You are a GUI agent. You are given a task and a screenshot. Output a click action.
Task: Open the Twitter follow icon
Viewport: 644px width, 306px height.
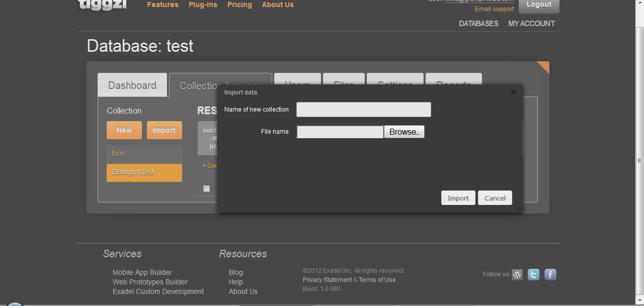[x=533, y=274]
